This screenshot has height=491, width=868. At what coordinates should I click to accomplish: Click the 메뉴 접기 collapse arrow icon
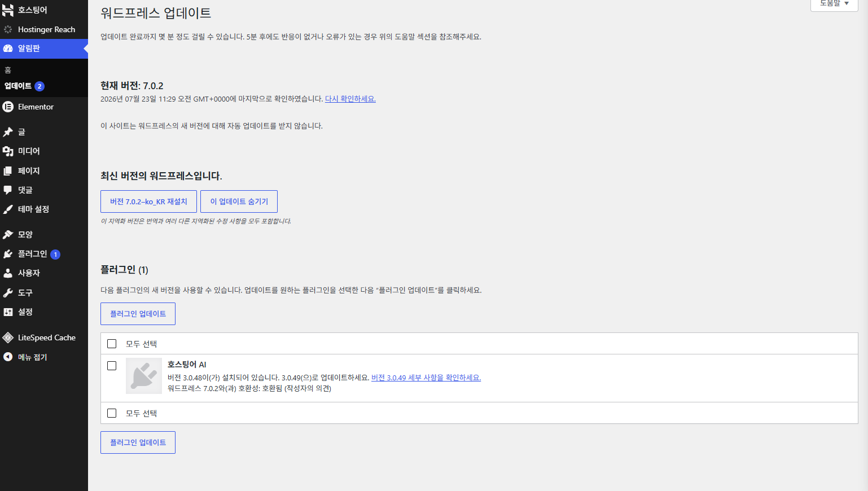(x=8, y=357)
